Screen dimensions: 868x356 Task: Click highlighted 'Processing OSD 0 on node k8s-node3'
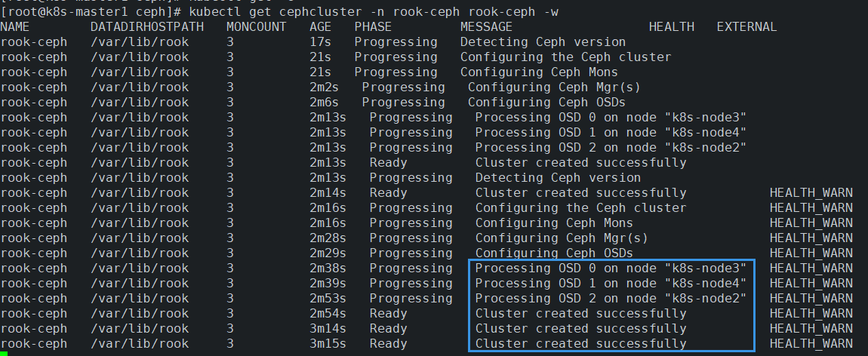(611, 268)
